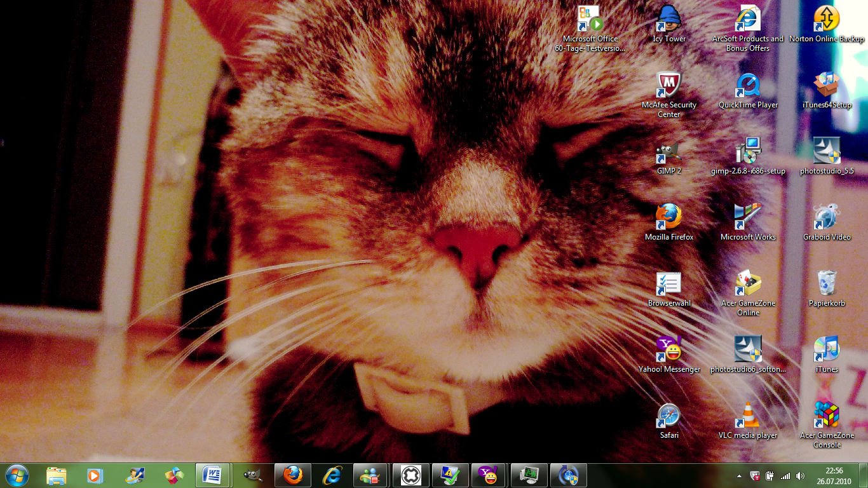Open the Microsoft Works desktop shortcut
Screen dimensions: 868x488
[x=748, y=224]
